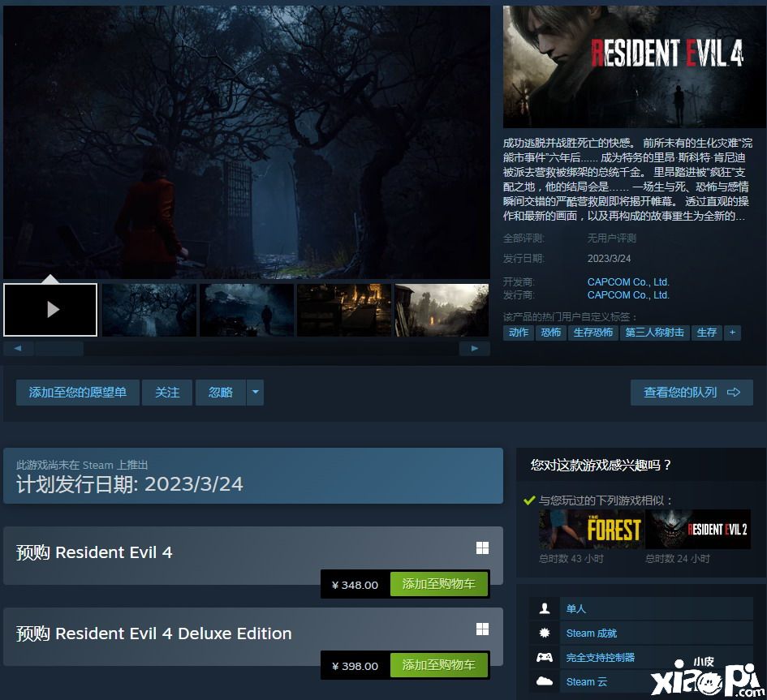767x700 pixels.
Task: Add Deluxe Edition ¥398.00 to cart
Action: (439, 665)
